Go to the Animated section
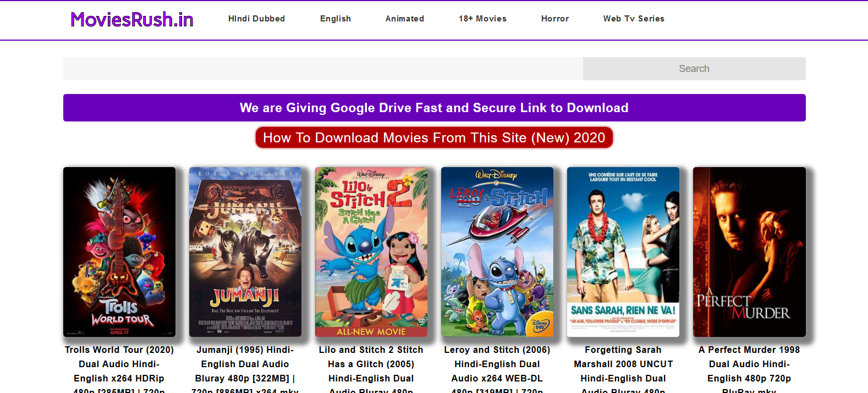 (405, 19)
